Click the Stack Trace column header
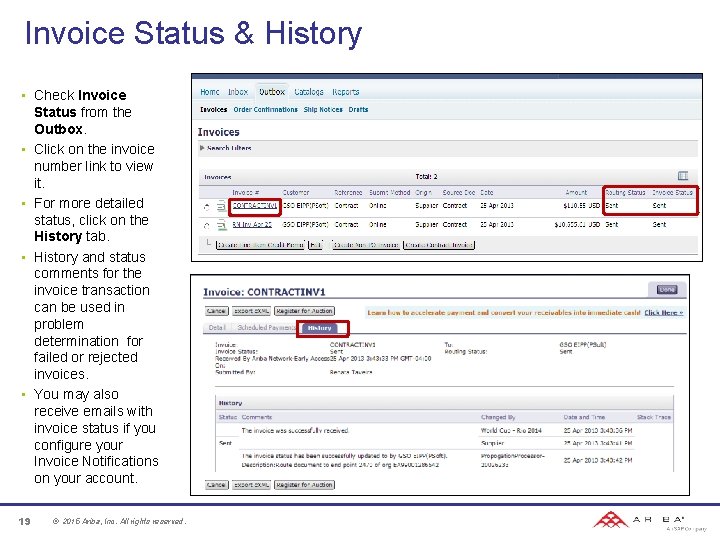Image resolution: width=720 pixels, height=540 pixels. click(x=654, y=417)
